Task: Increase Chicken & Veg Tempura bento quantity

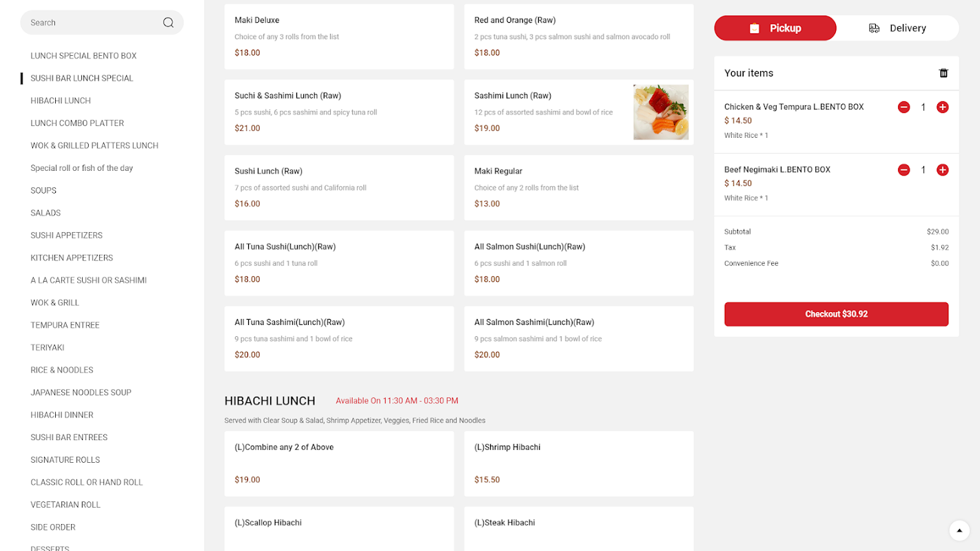Action: (942, 107)
